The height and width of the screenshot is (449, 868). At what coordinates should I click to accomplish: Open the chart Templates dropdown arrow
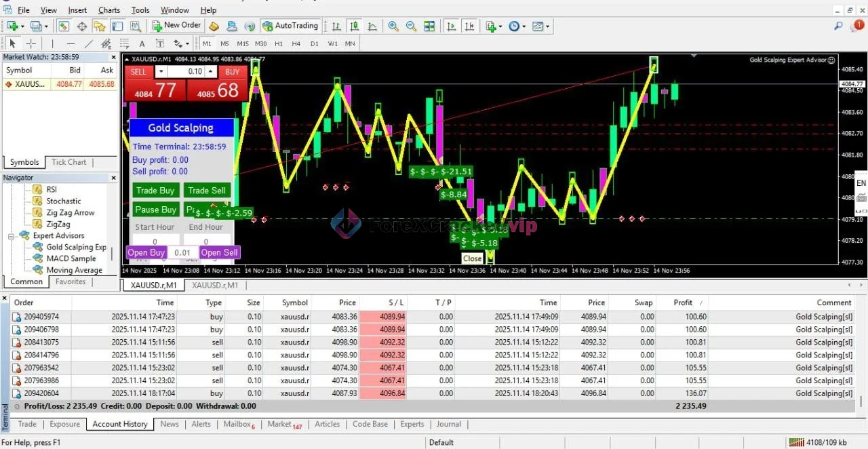[547, 26]
